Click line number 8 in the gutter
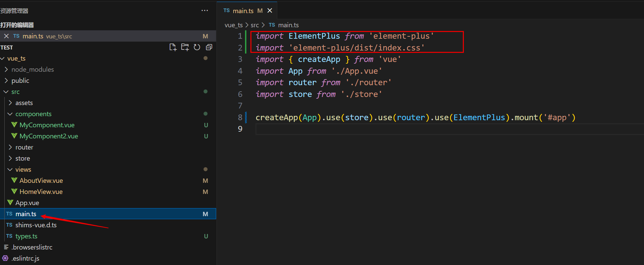Viewport: 644px width, 265px height. pyautogui.click(x=240, y=118)
